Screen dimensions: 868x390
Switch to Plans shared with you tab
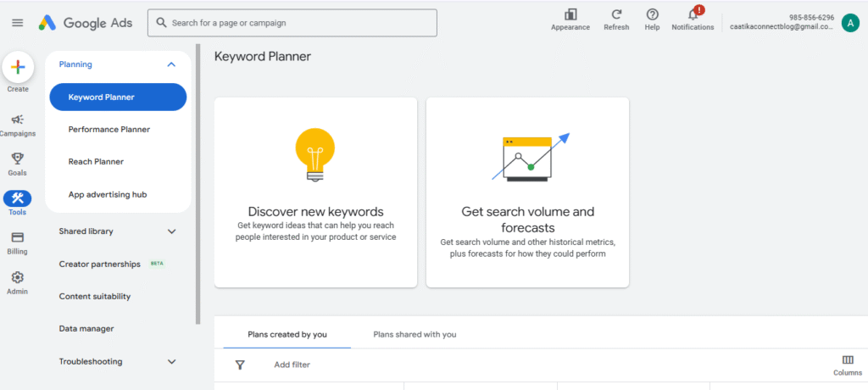pyautogui.click(x=415, y=334)
